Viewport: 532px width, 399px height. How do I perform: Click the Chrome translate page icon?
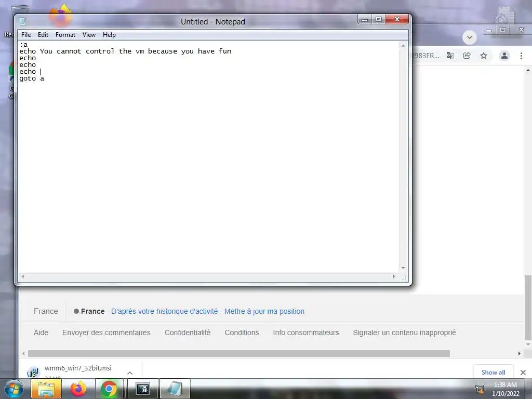(450, 56)
